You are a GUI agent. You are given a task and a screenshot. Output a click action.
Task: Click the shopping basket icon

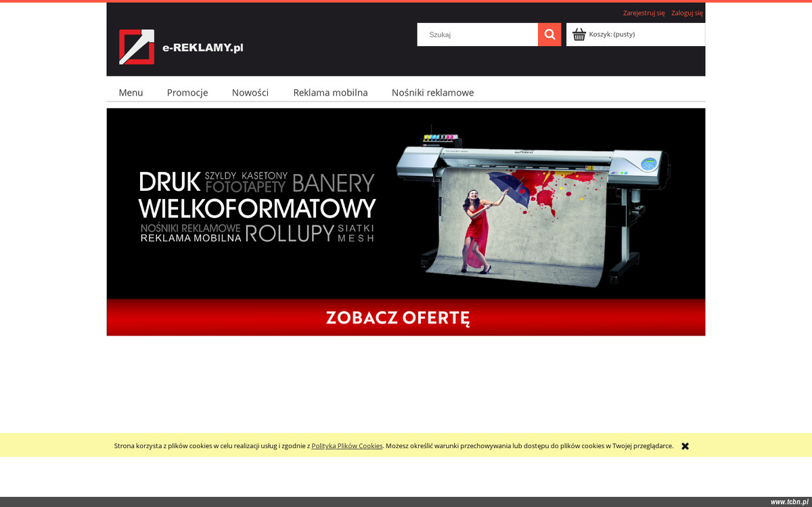point(579,35)
